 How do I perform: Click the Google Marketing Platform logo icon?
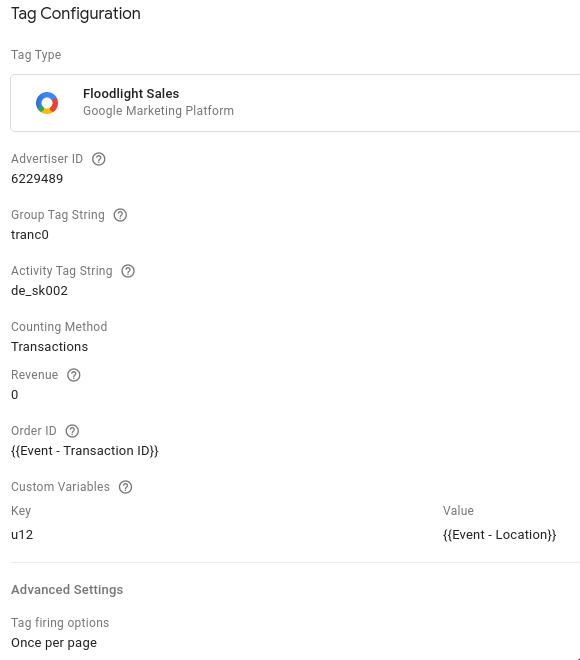point(47,103)
